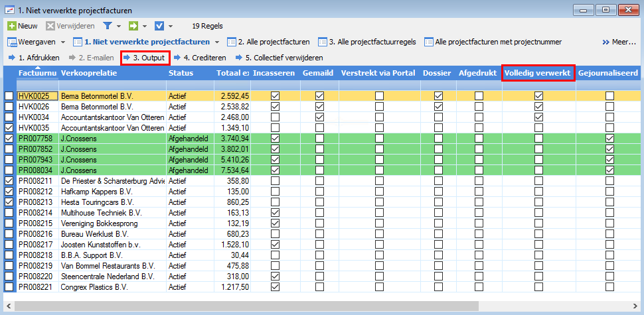Open the checkmark selection dropdown arrow
Screen dimensions: 644x315
click(171, 27)
